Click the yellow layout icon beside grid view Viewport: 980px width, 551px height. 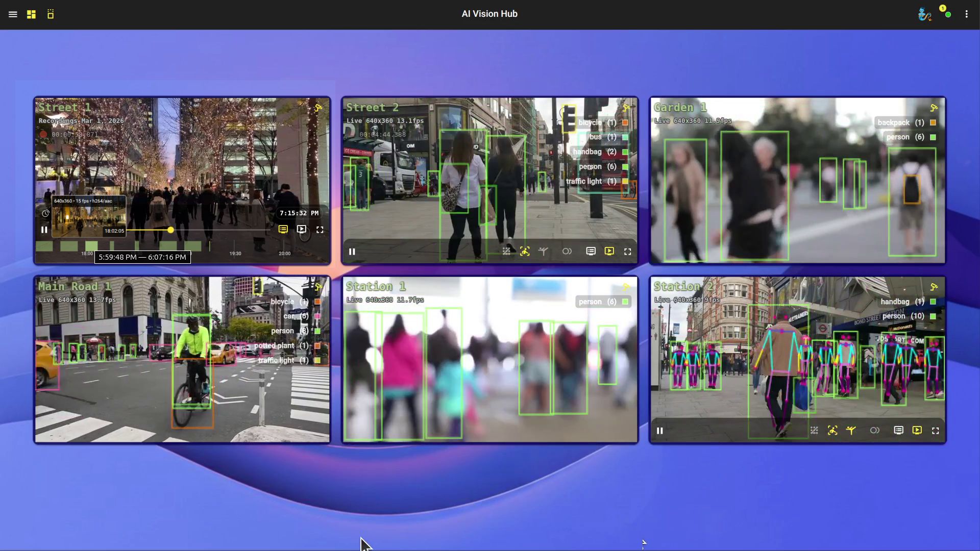click(x=51, y=14)
